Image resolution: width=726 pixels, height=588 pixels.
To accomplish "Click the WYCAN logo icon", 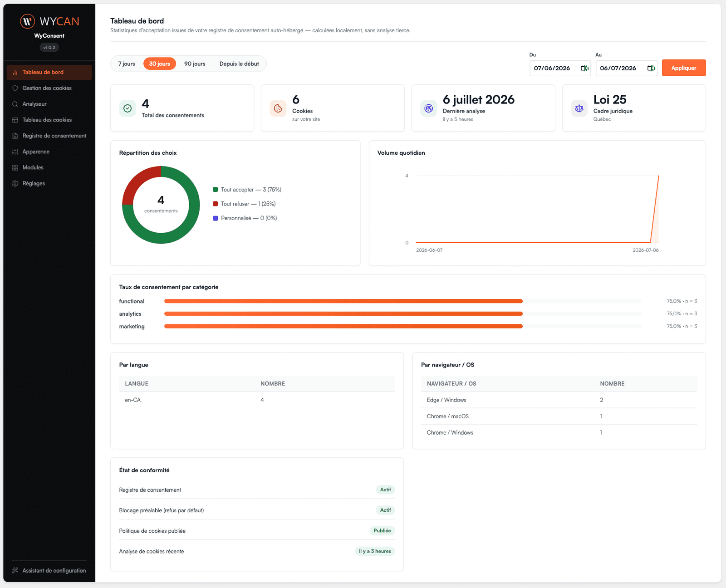I will click(28, 21).
